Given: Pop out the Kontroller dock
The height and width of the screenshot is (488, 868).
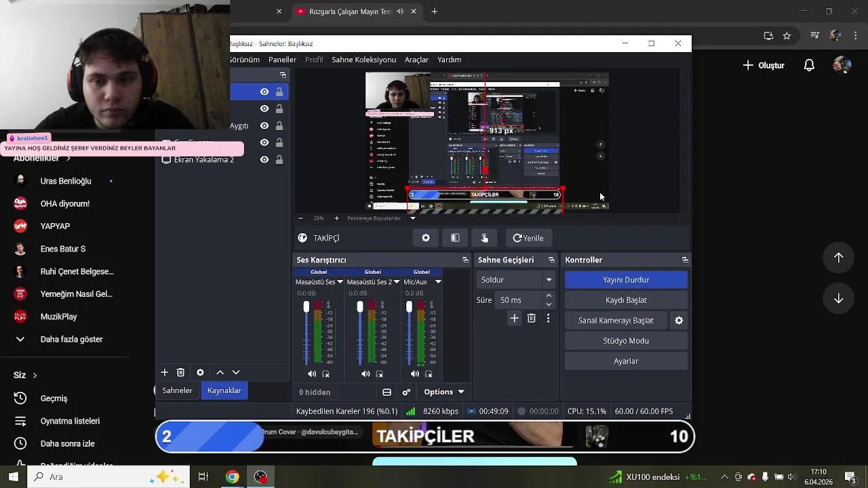Looking at the screenshot, I should [685, 260].
